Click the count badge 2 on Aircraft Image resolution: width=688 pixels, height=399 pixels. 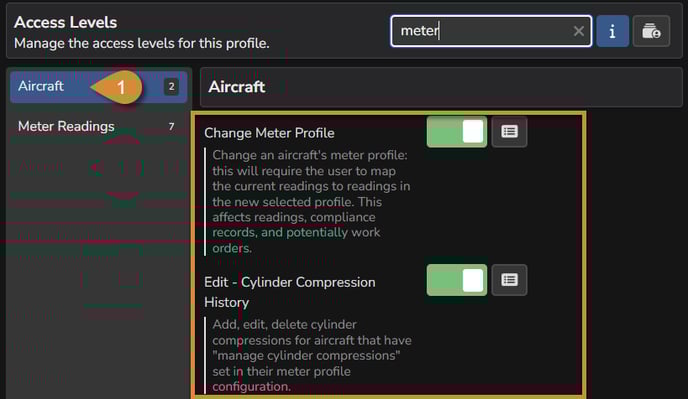[172, 86]
